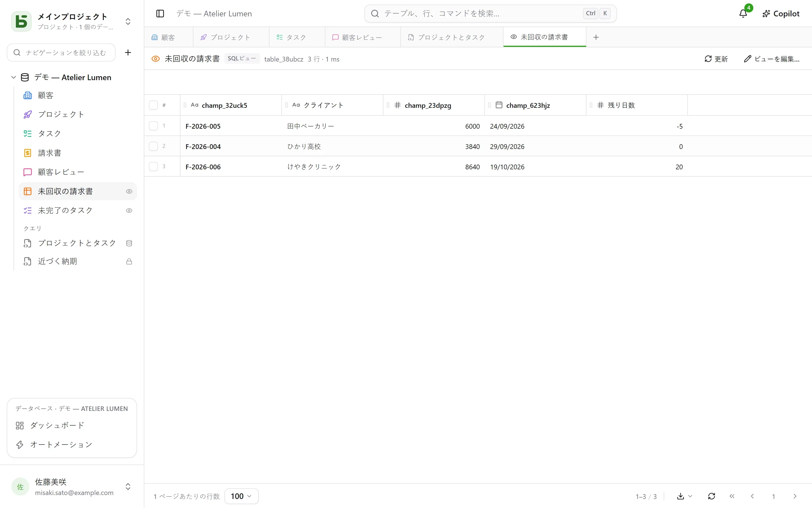Screen dimensions: 812x508
Task: Click lock icon beside 近づく納期
Action: click(129, 261)
